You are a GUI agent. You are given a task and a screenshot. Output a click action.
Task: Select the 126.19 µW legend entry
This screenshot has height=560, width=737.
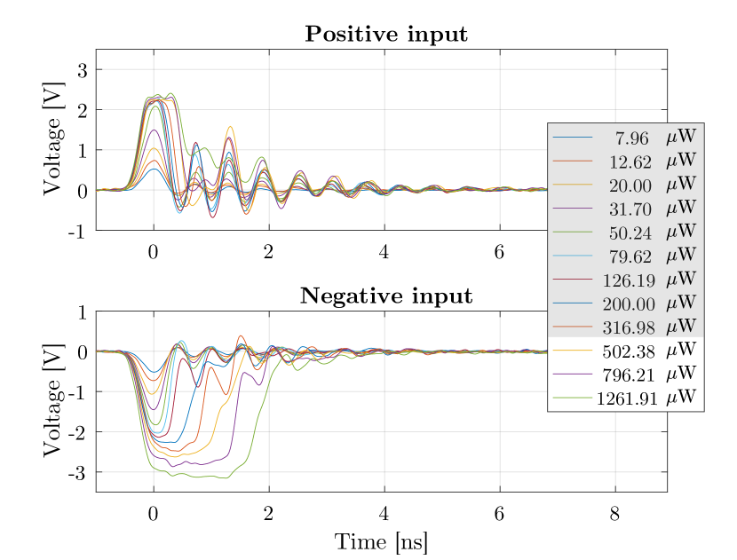625,280
